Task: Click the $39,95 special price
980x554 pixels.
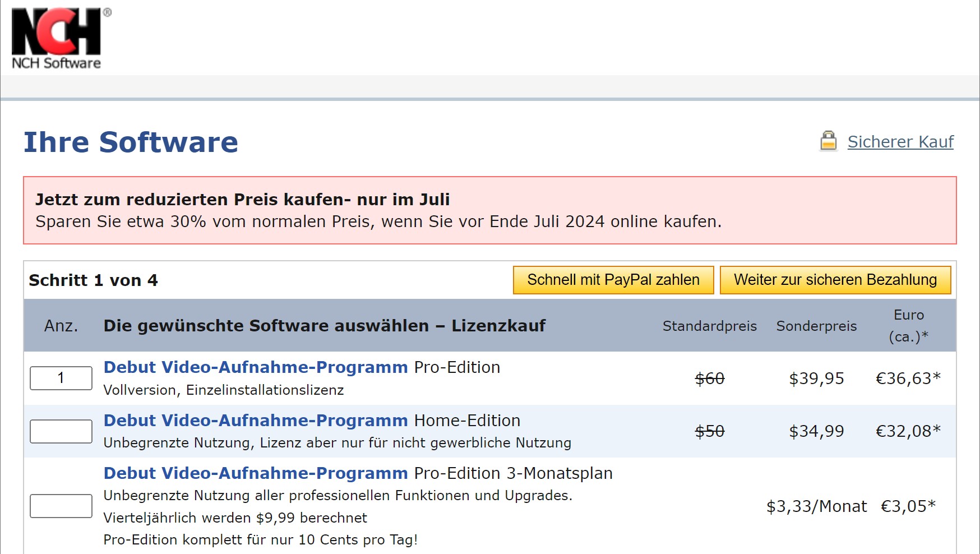Action: tap(816, 378)
